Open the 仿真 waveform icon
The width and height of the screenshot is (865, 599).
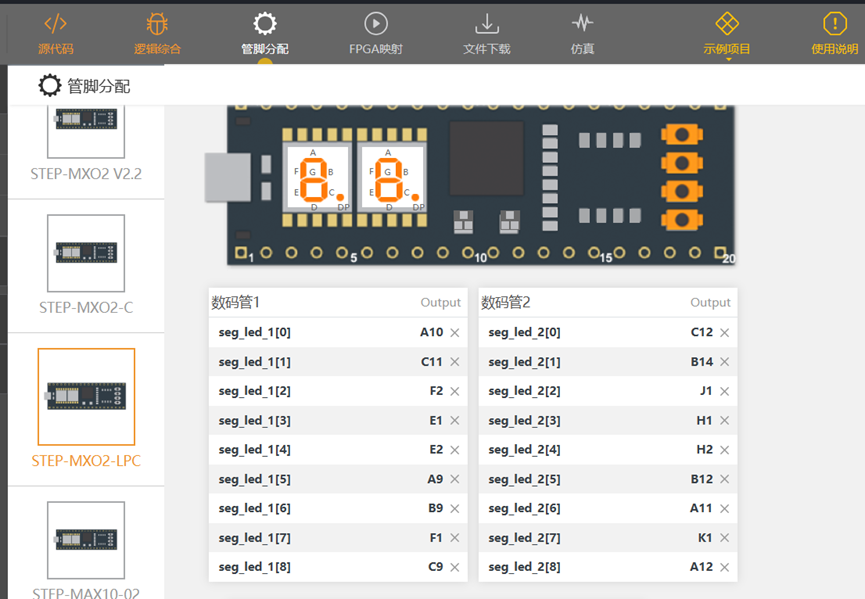point(582,24)
